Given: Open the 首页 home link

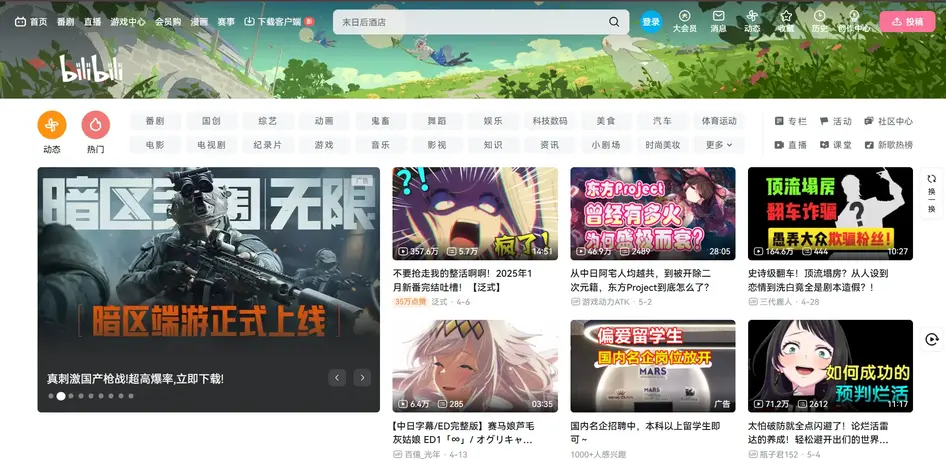Looking at the screenshot, I should [x=31, y=22].
